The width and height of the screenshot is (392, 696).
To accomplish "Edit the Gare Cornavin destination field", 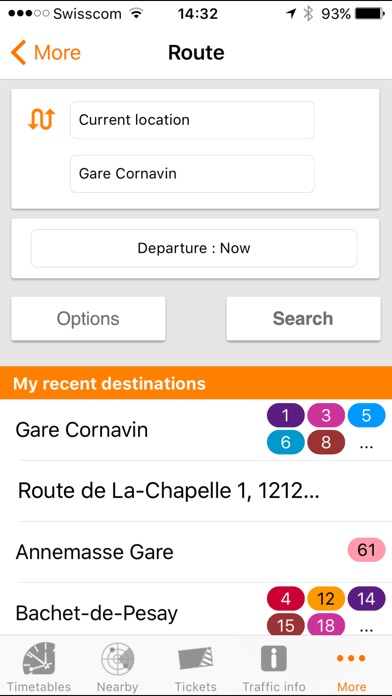I will [192, 174].
